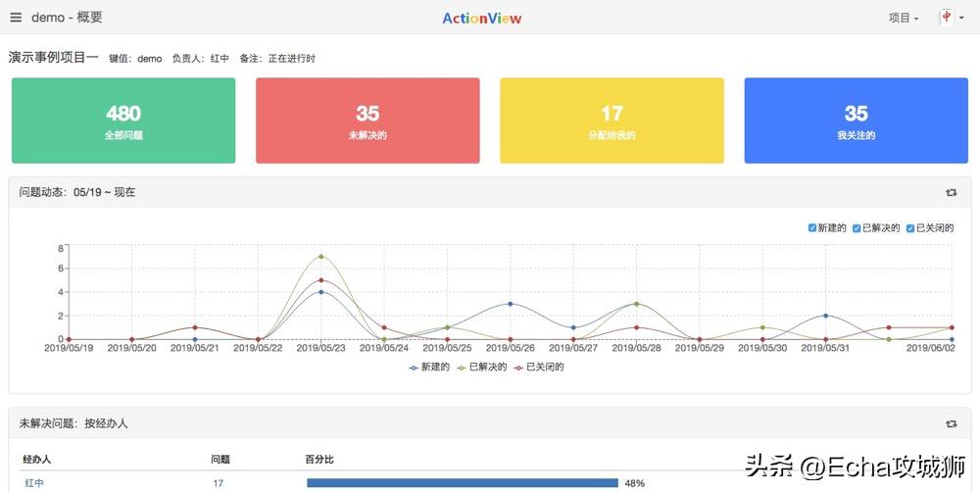This screenshot has height=493, width=980.
Task: Click the ActionView logo
Action: pyautogui.click(x=482, y=18)
